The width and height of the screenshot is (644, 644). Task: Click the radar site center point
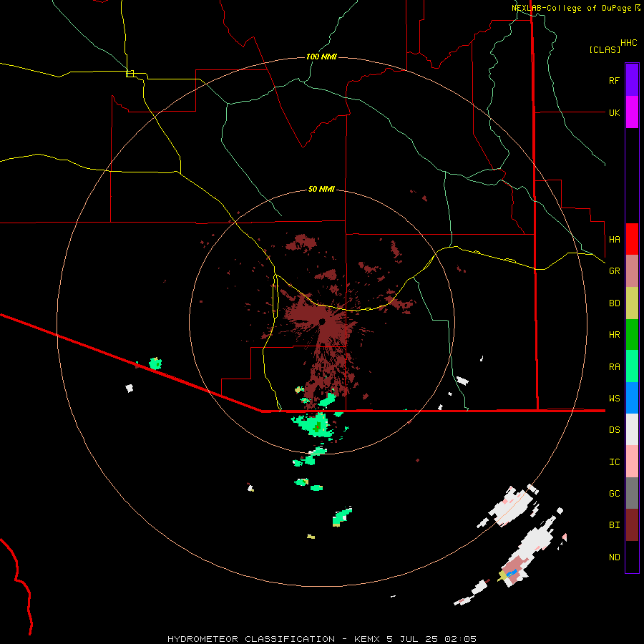click(x=322, y=321)
